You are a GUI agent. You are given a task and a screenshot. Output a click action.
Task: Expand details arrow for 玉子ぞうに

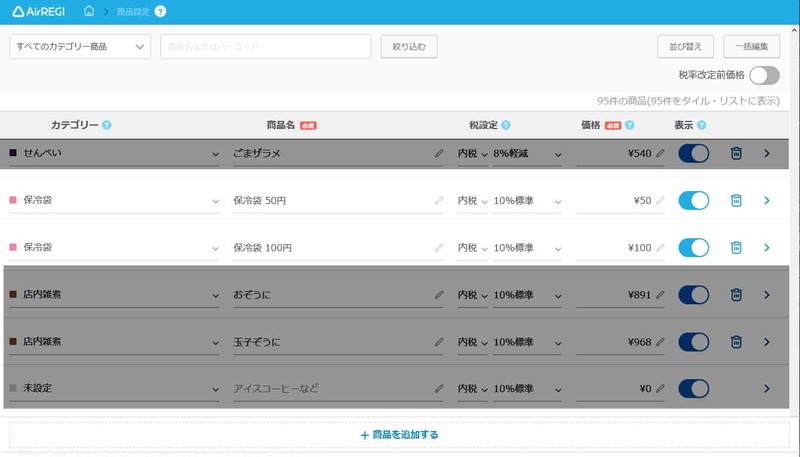coord(767,342)
